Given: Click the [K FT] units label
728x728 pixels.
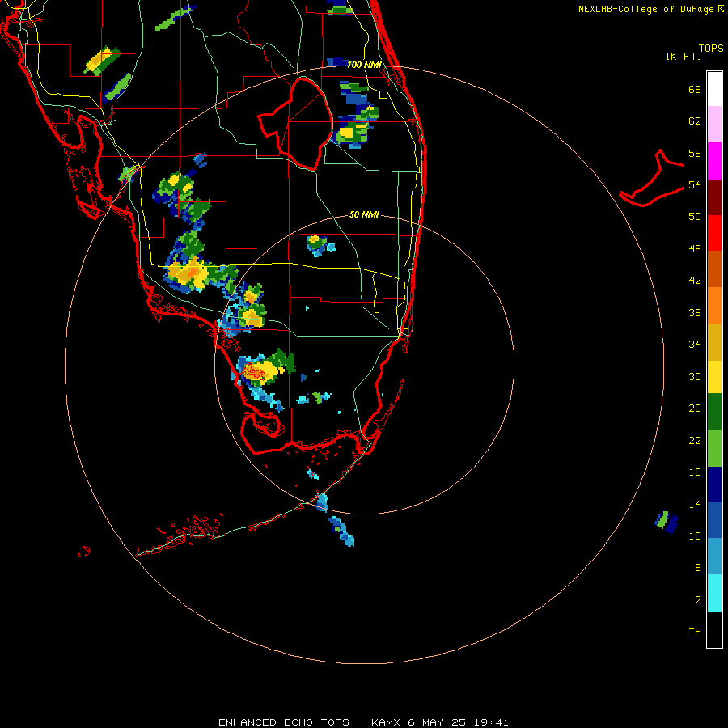Looking at the screenshot, I should point(684,56).
